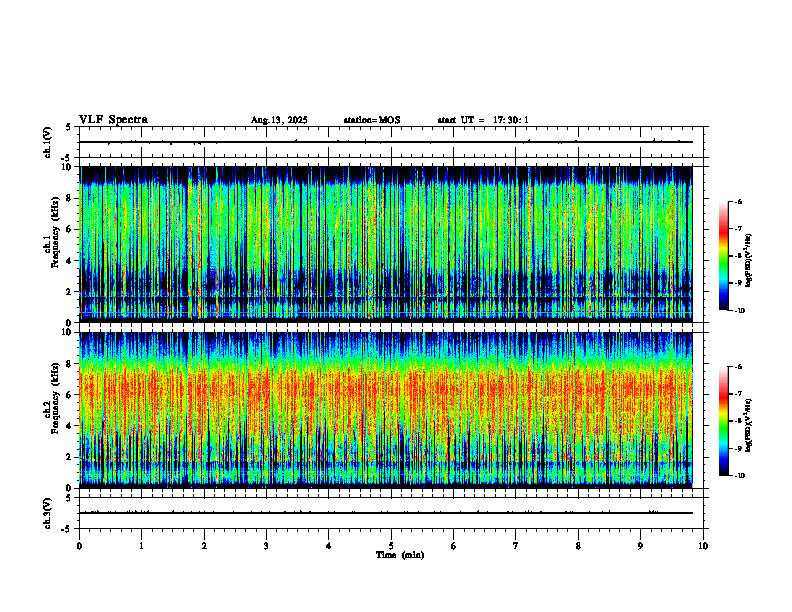The height and width of the screenshot is (612, 792).
Task: Click the "8" kHz tick on ch.1 frequency axis
Action: point(70,198)
